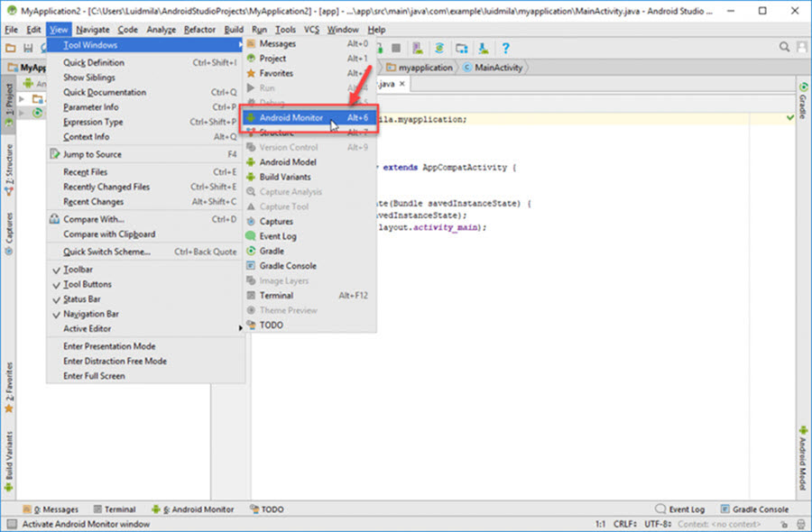
Task: Select TODO in the Tool Windows submenu
Action: (x=309, y=325)
